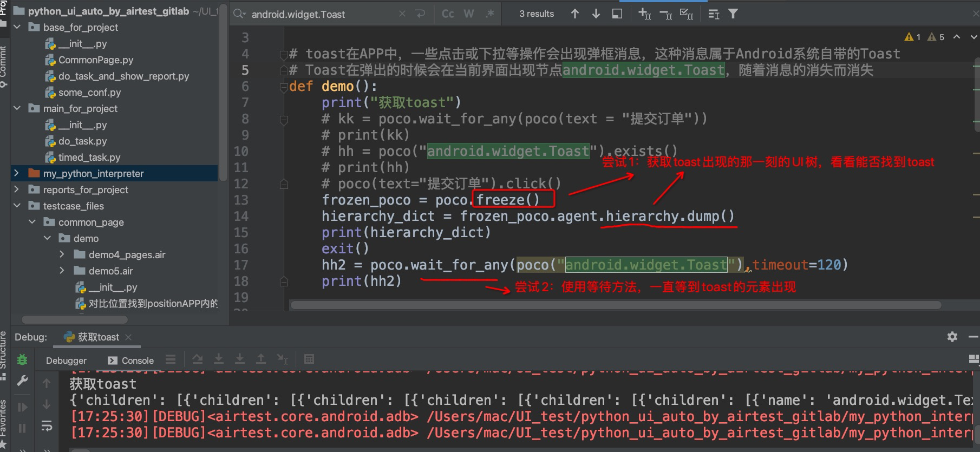The height and width of the screenshot is (452, 980).
Task: Open timed_task.py file
Action: point(89,158)
